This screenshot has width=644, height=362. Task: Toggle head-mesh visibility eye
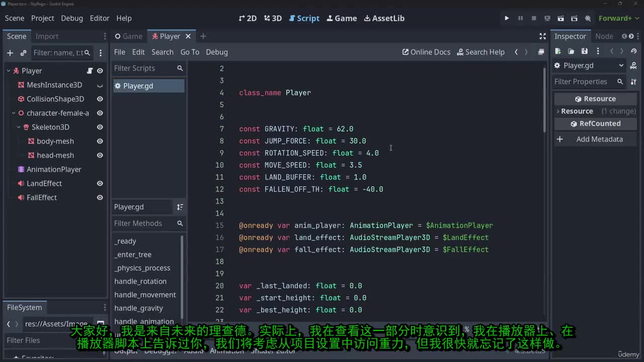pyautogui.click(x=100, y=155)
